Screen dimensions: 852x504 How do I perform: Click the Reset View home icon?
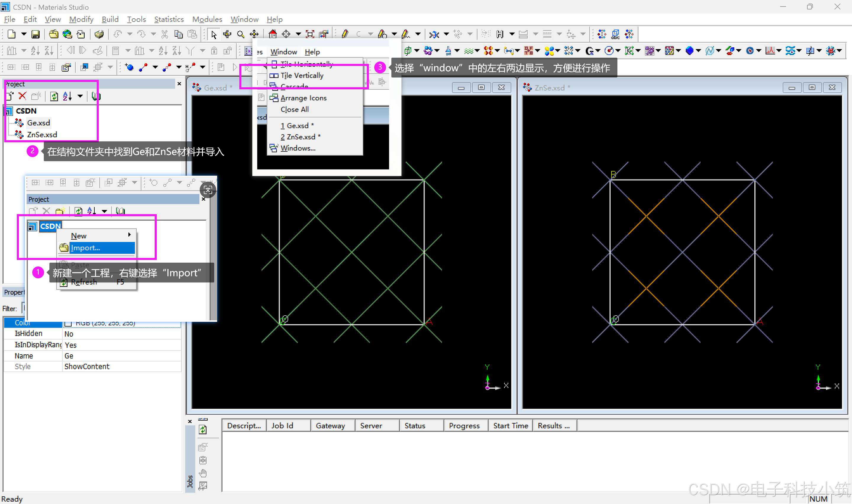click(x=272, y=34)
